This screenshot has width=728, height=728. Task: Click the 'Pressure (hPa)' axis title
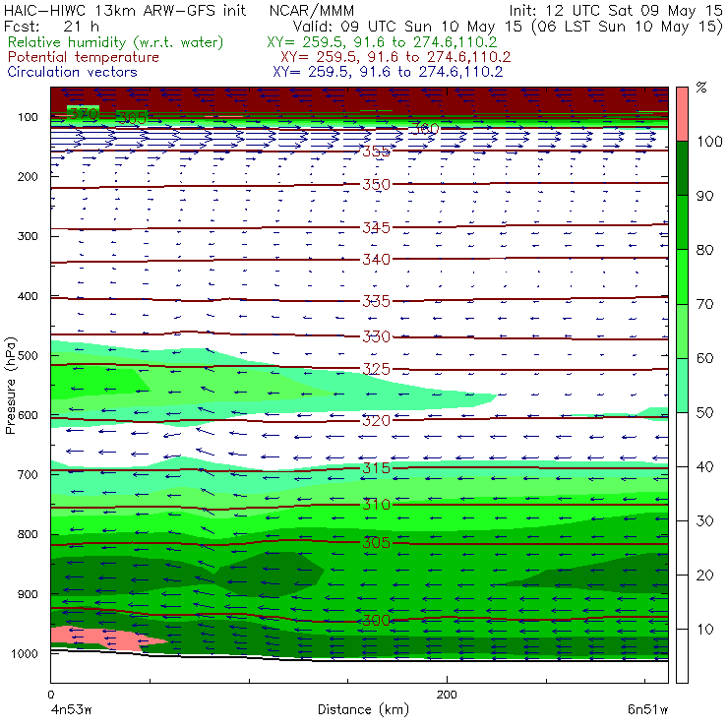pyautogui.click(x=10, y=386)
